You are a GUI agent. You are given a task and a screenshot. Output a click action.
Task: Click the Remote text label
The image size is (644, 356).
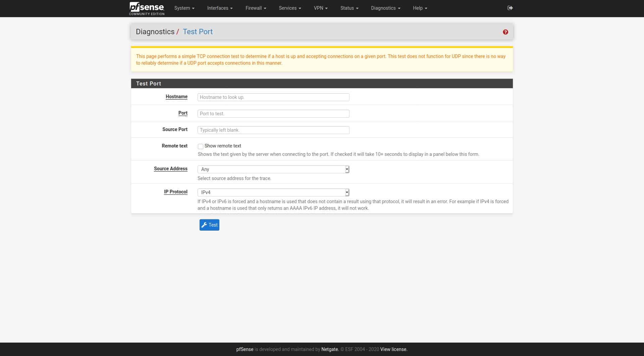tap(174, 146)
